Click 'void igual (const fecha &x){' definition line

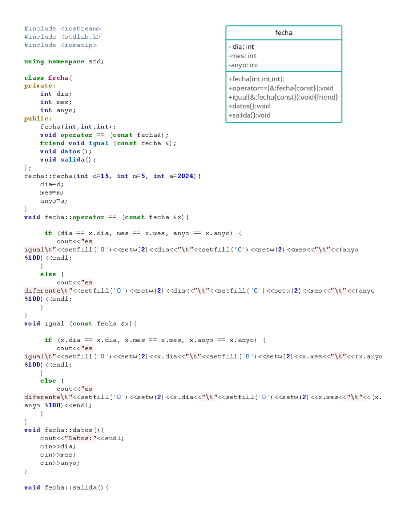coord(80,324)
